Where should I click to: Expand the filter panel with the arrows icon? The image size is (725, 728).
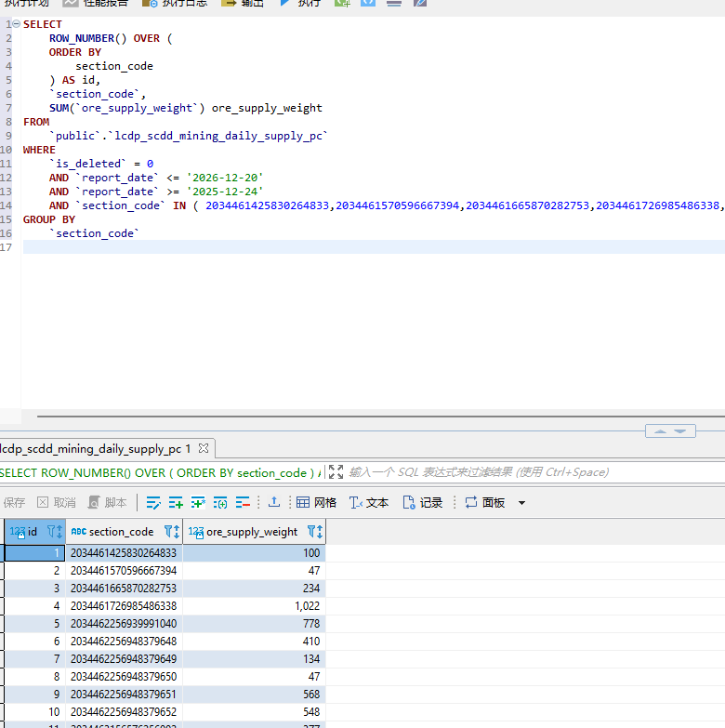click(x=336, y=472)
